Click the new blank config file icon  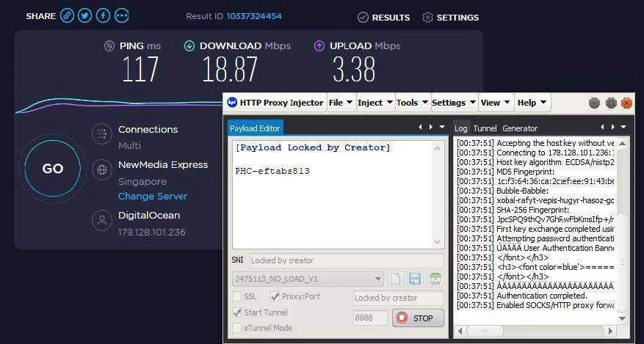(x=396, y=279)
